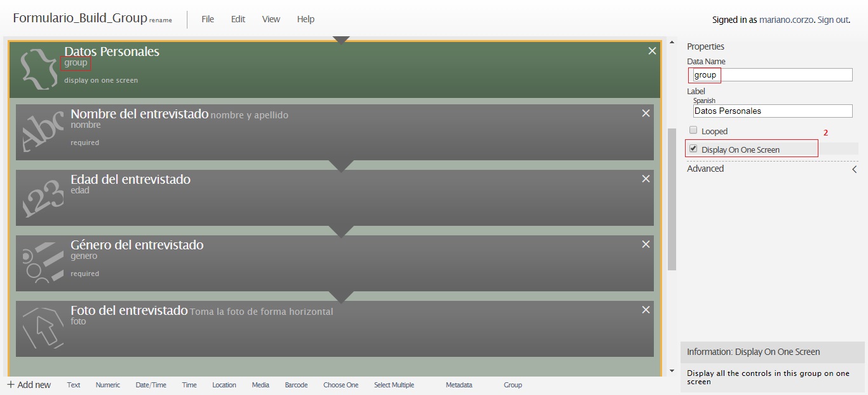This screenshot has width=868, height=395.
Task: Add a new Numeric control
Action: click(x=108, y=385)
